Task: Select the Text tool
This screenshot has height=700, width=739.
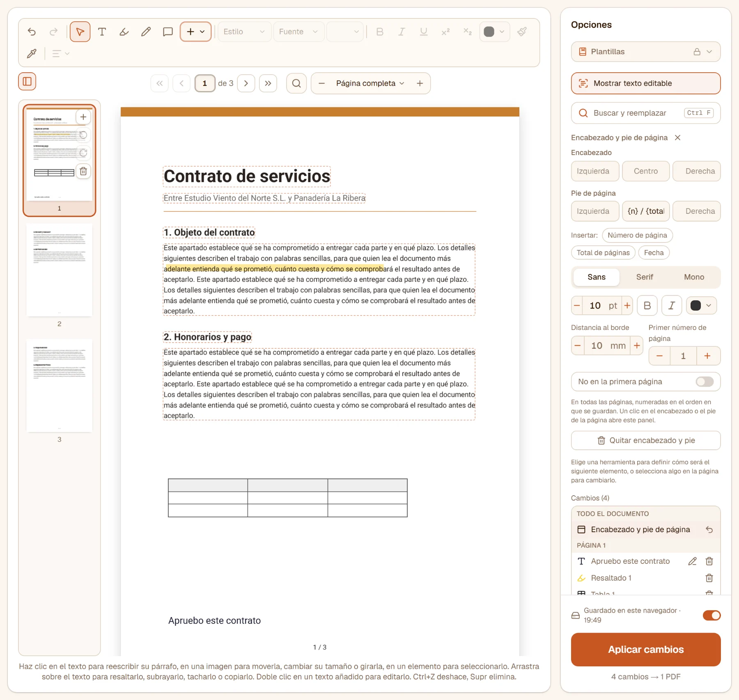Action: pos(102,32)
